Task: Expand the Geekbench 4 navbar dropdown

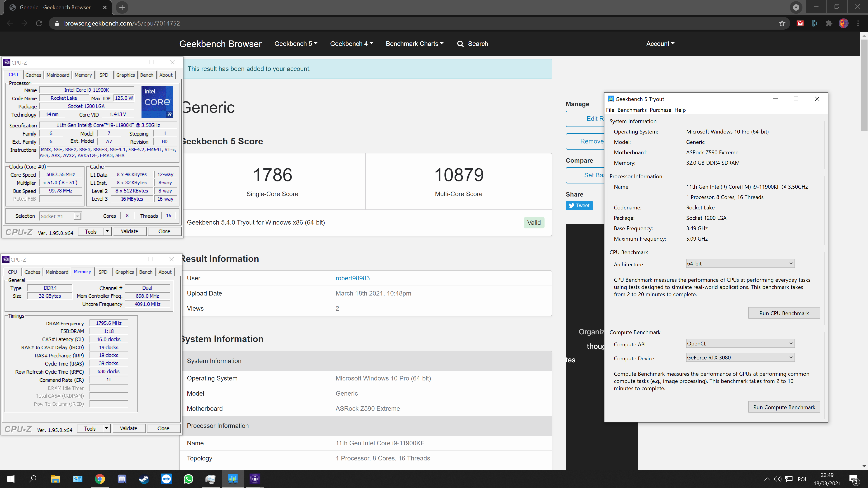Action: point(351,44)
